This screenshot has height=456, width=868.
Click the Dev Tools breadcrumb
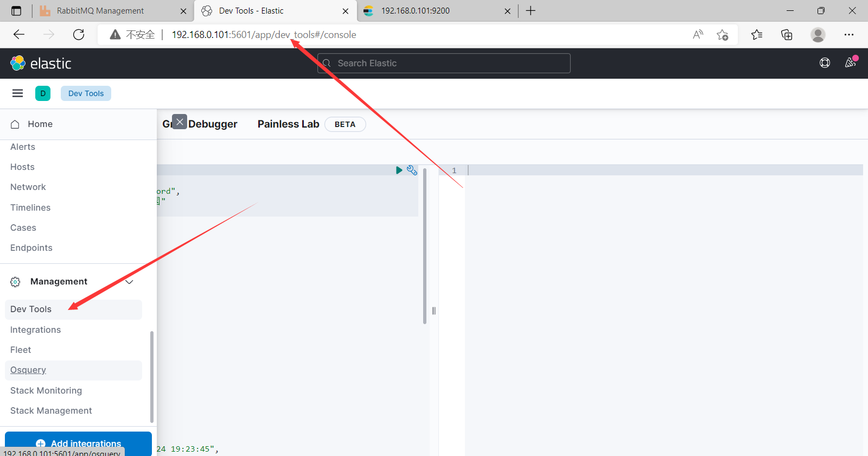86,93
